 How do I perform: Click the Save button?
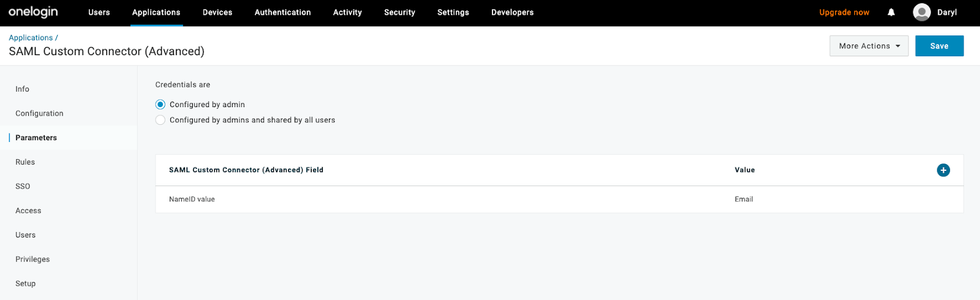coord(940,46)
